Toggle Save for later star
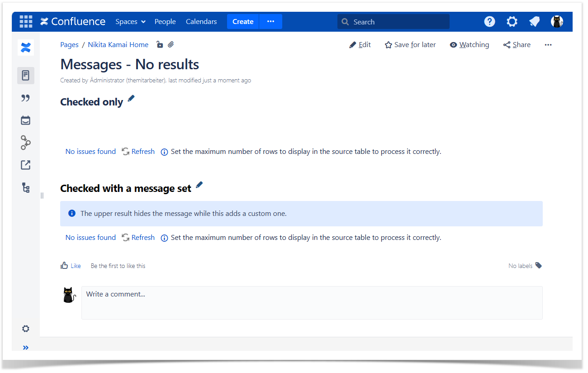This screenshot has width=588, height=373. point(410,45)
